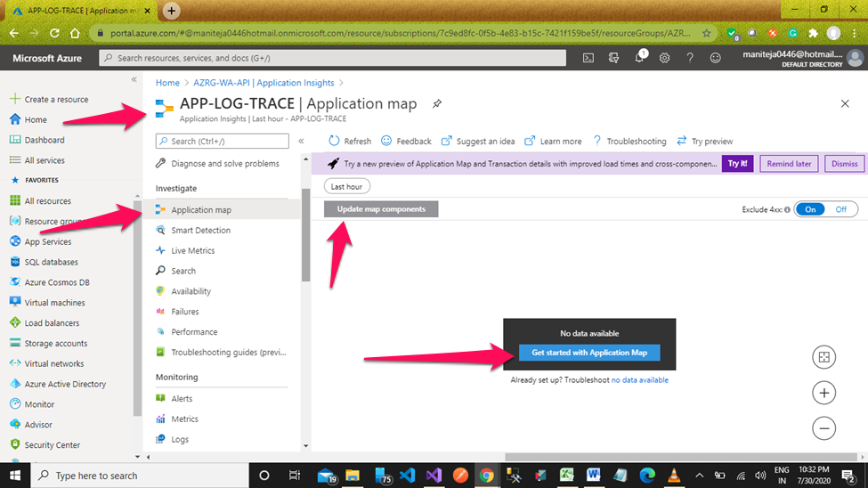Collapse the resource menu with double chevron
This screenshot has width=868, height=488.
click(301, 142)
